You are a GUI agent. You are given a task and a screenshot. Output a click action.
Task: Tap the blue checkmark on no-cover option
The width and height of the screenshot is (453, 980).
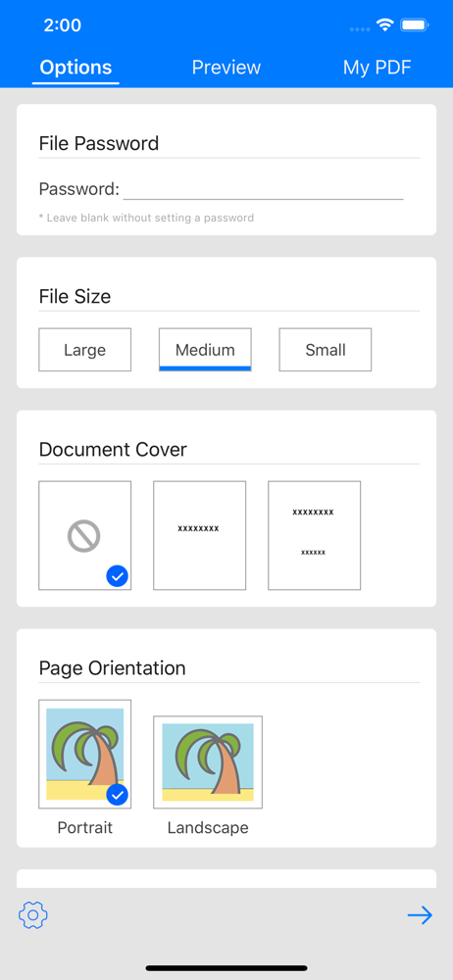117,575
